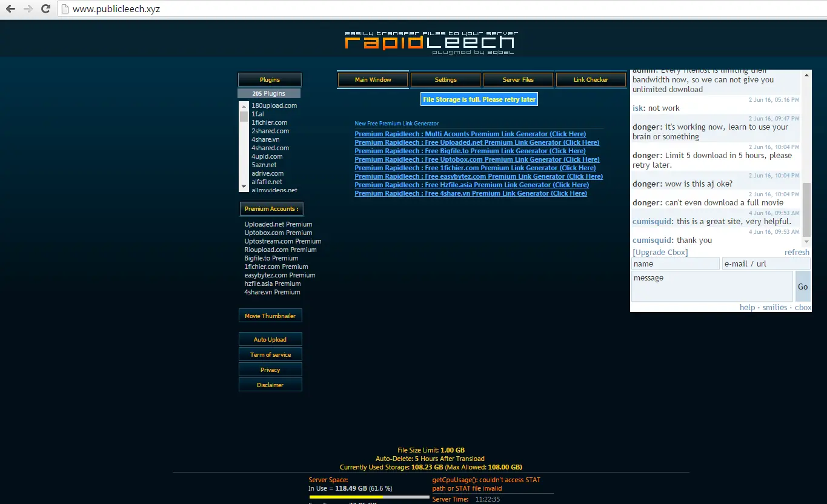Open the Auto Upload button
Screen dimensions: 827x504
click(270, 340)
